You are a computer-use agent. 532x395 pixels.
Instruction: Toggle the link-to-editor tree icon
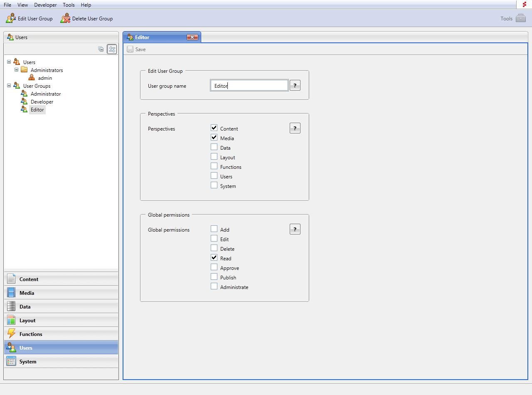coord(112,49)
